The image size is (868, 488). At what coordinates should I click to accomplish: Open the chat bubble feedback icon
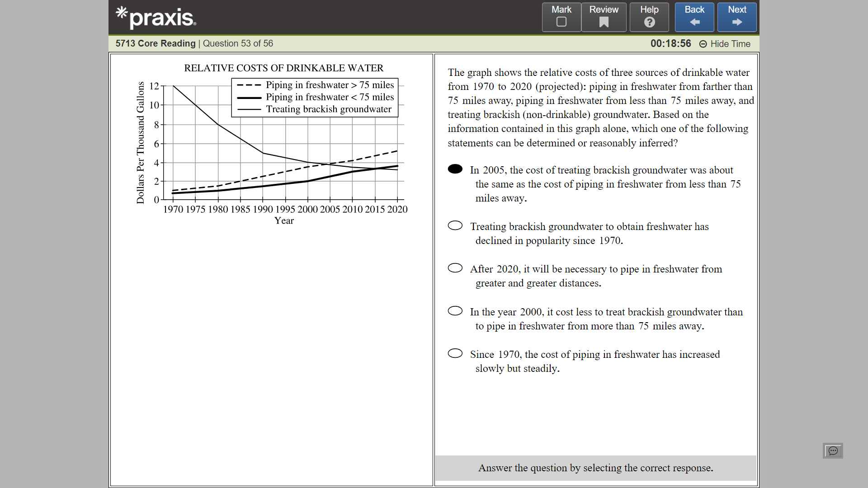click(x=833, y=450)
